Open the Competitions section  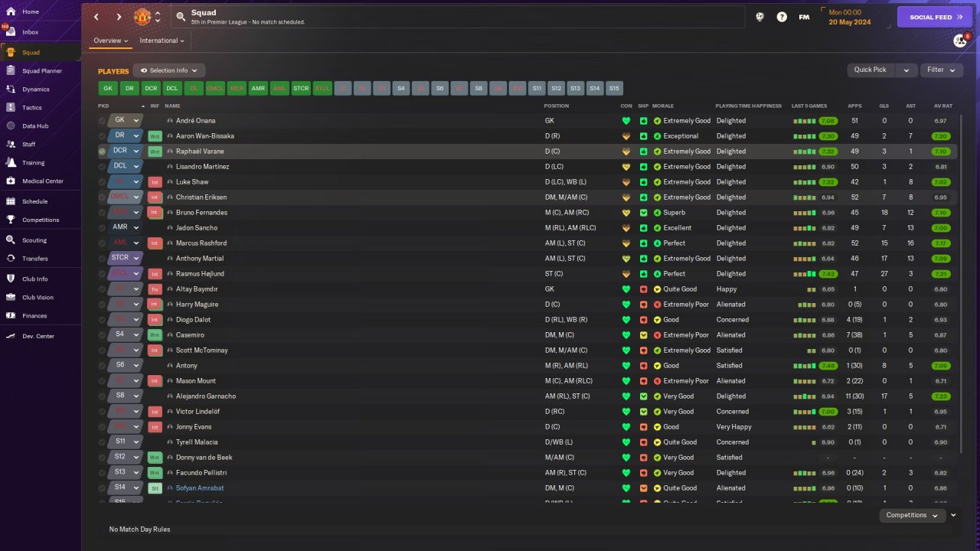(x=40, y=220)
